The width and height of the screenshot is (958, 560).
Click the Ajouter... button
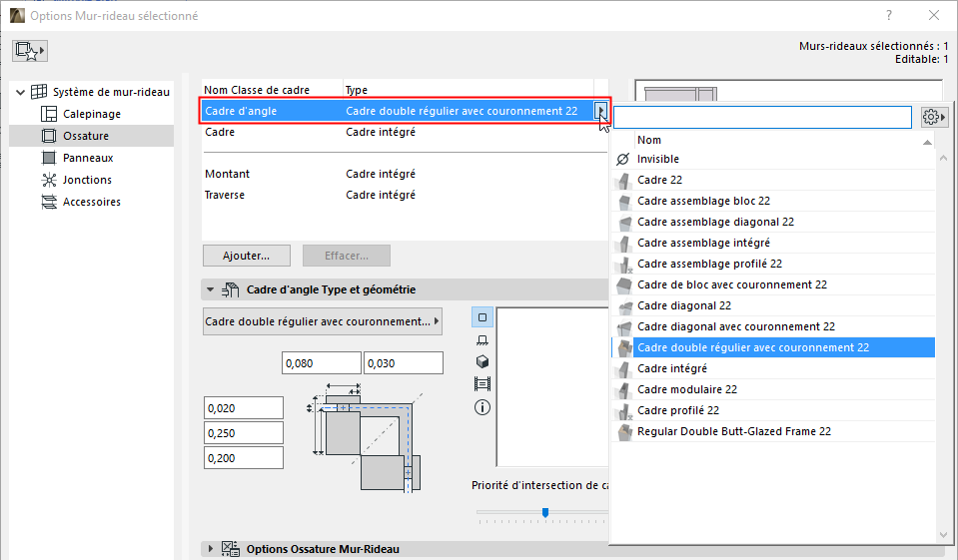[x=246, y=256]
